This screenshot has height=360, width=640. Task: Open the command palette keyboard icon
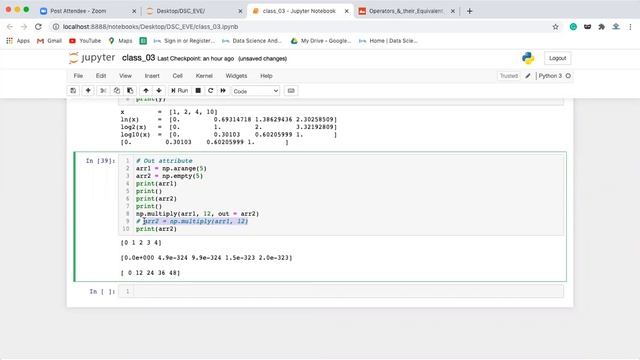291,91
